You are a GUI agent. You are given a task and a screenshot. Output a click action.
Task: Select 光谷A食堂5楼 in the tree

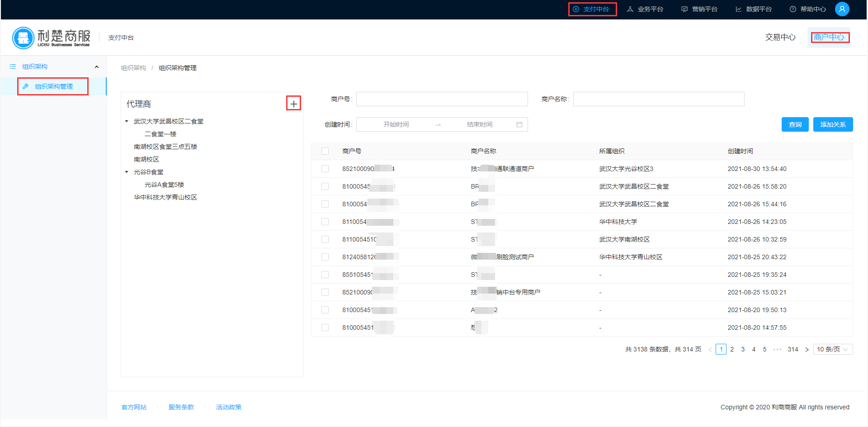164,185
